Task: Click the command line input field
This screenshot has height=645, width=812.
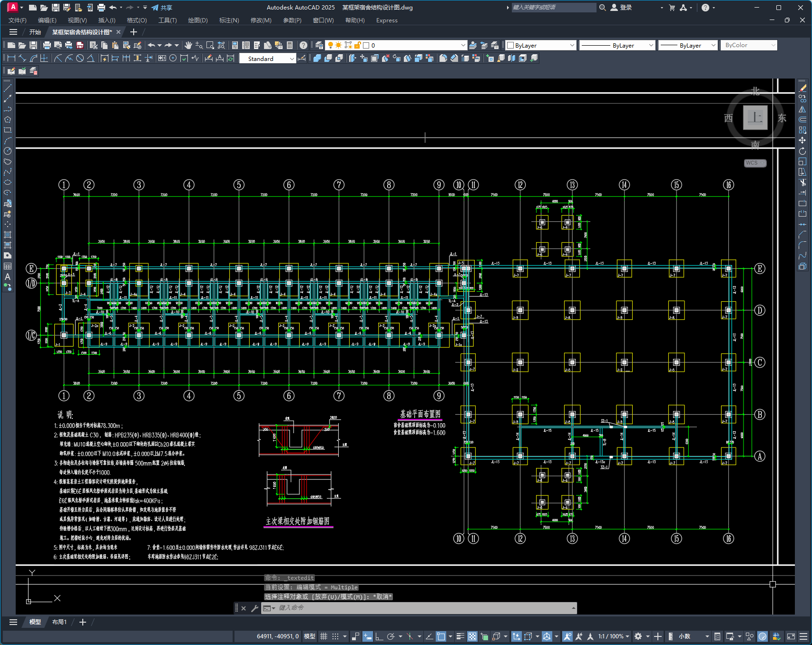Action: point(419,608)
